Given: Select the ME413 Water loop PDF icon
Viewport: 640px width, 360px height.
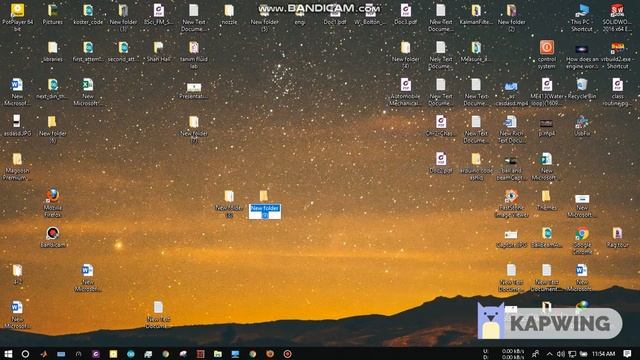Looking at the screenshot, I should pos(547,92).
